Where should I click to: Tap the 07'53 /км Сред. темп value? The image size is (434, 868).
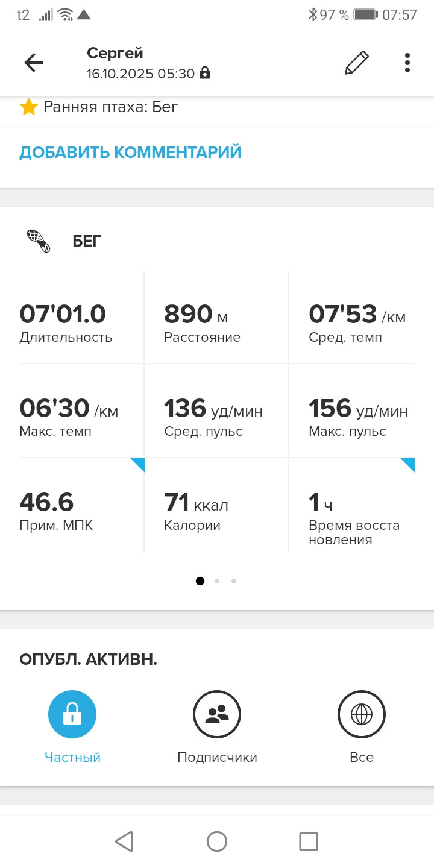[x=357, y=315]
